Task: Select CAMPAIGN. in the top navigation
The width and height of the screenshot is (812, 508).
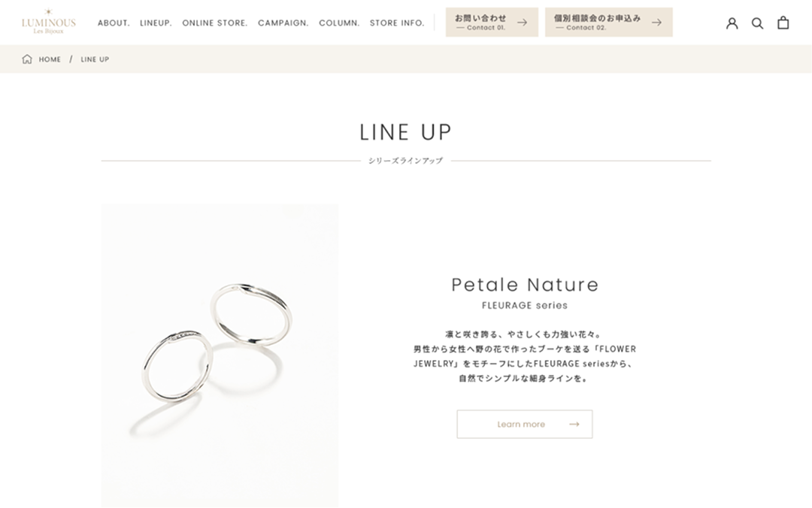Action: 283,23
